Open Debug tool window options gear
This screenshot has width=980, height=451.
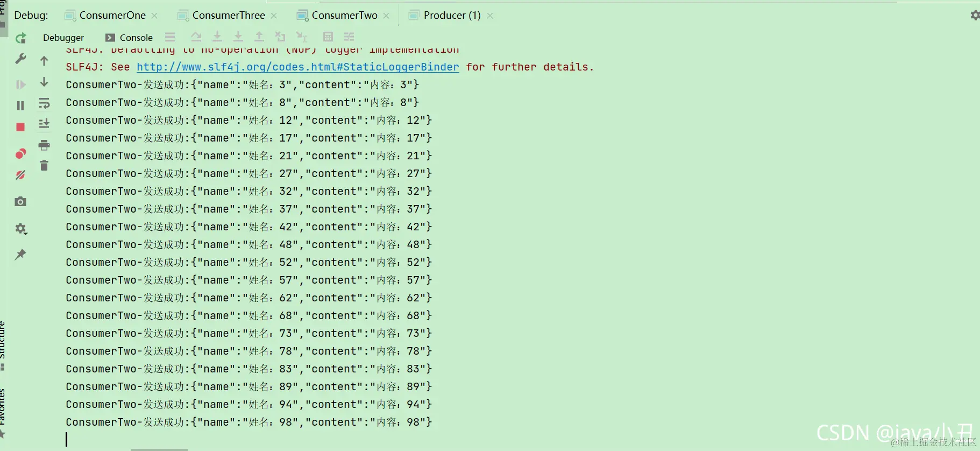975,15
